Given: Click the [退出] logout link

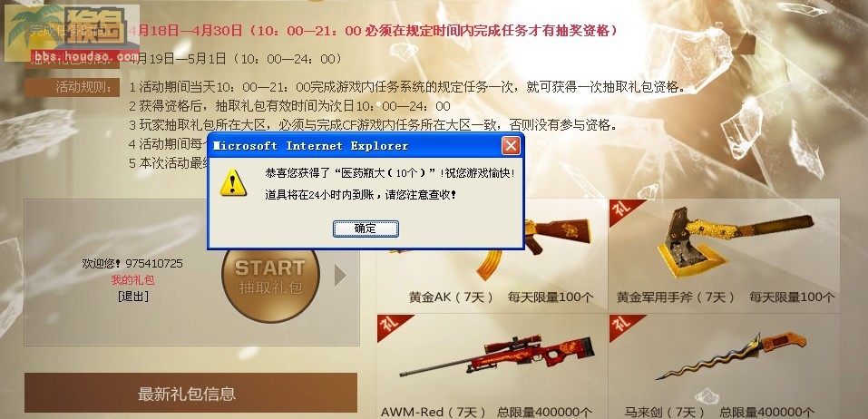Looking at the screenshot, I should tap(132, 297).
